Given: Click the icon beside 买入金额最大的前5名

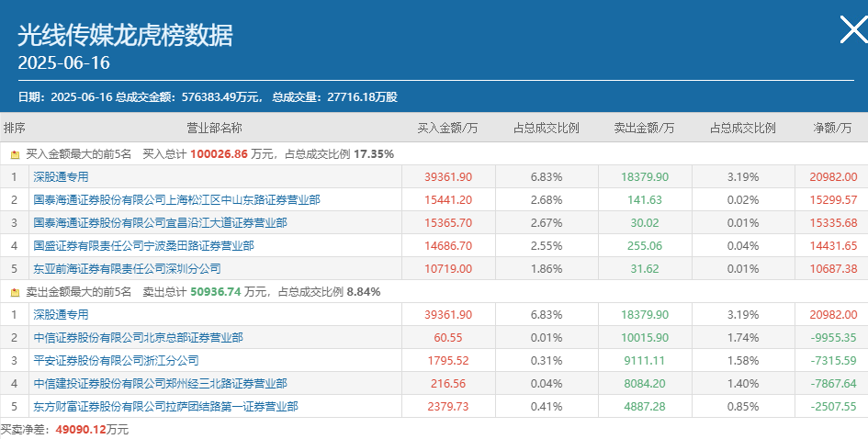Looking at the screenshot, I should (x=15, y=154).
